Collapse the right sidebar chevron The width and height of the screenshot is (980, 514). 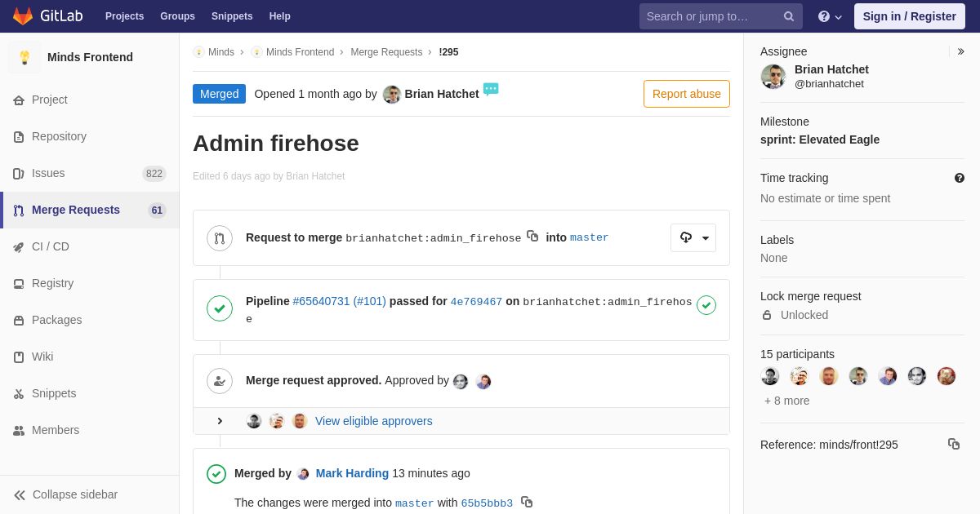click(960, 51)
